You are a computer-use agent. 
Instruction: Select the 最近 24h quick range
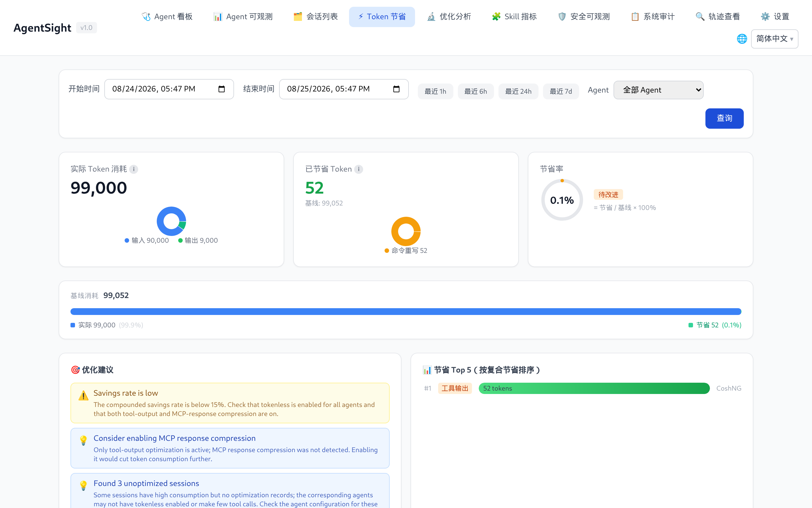518,91
